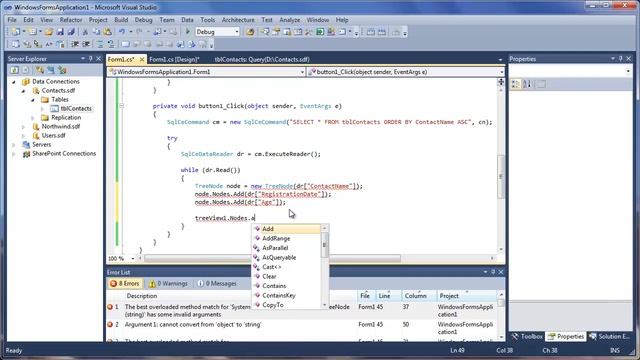
Task: Toggle auto-hide pin on Server Explorer
Action: [x=91, y=59]
